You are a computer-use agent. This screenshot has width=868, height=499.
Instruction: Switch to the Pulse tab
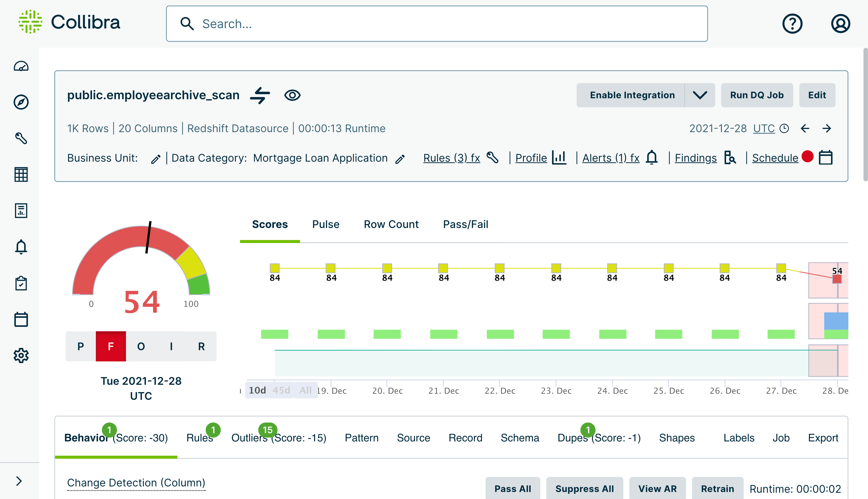(325, 224)
